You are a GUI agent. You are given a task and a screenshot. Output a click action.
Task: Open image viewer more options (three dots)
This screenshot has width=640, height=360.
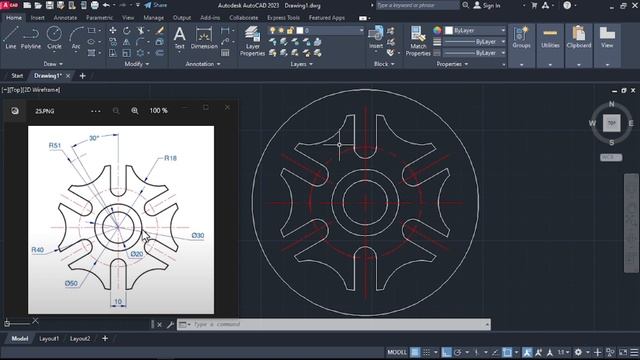click(x=96, y=111)
